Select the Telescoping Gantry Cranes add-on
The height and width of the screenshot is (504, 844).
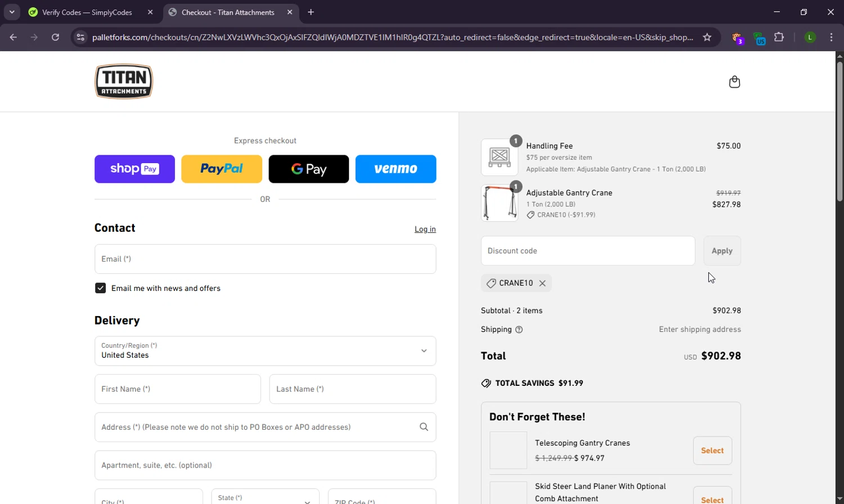point(712,451)
